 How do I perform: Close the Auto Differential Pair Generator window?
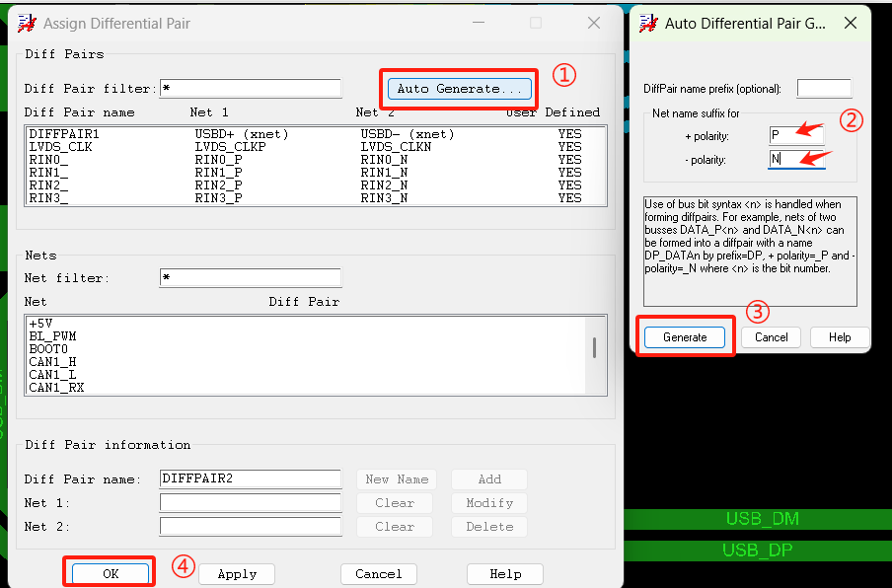click(x=850, y=23)
